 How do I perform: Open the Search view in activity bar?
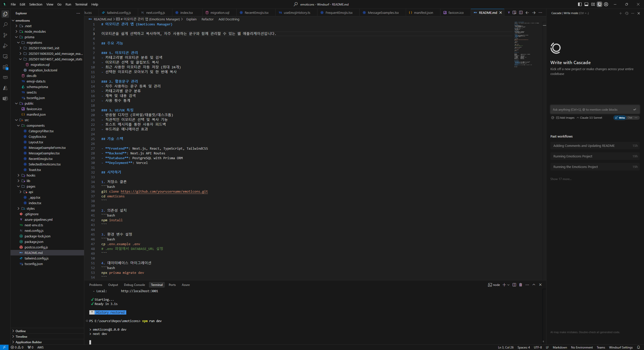coord(5,25)
